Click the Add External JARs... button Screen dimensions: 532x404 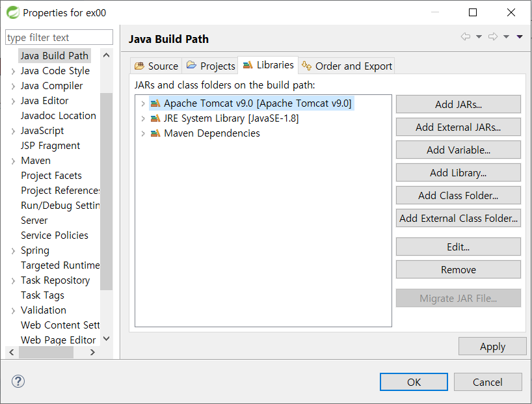pos(459,127)
